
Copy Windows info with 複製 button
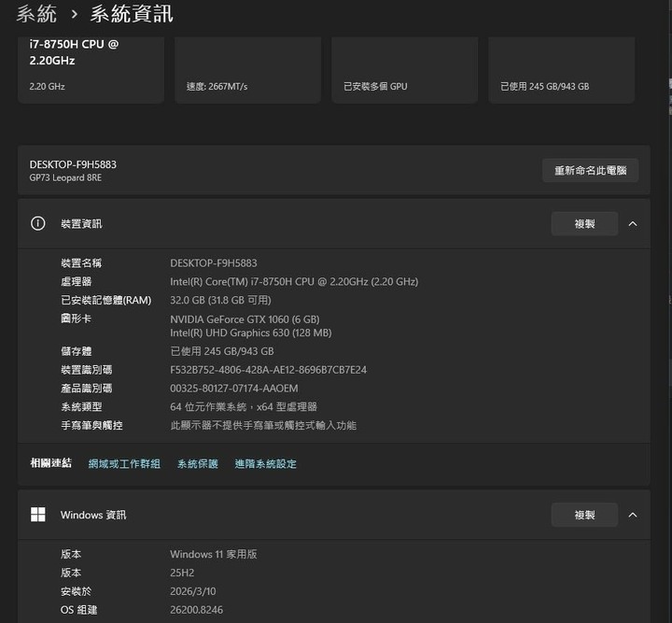584,515
